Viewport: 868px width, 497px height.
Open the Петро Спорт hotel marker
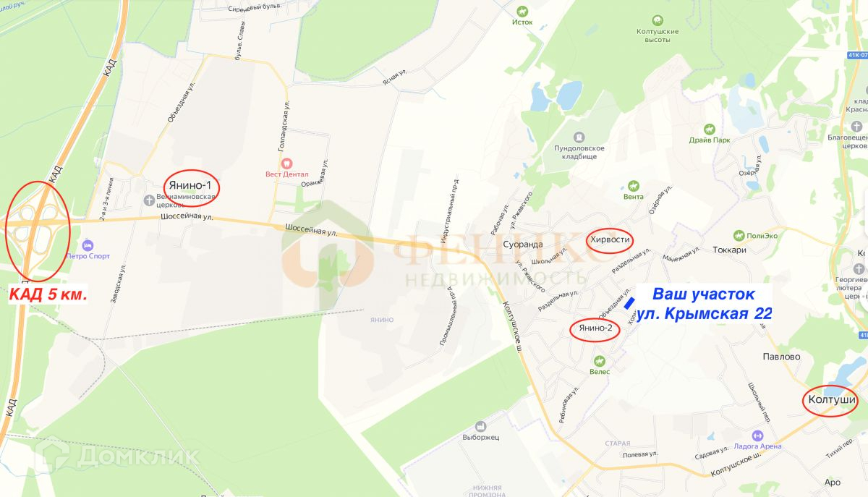pos(88,245)
